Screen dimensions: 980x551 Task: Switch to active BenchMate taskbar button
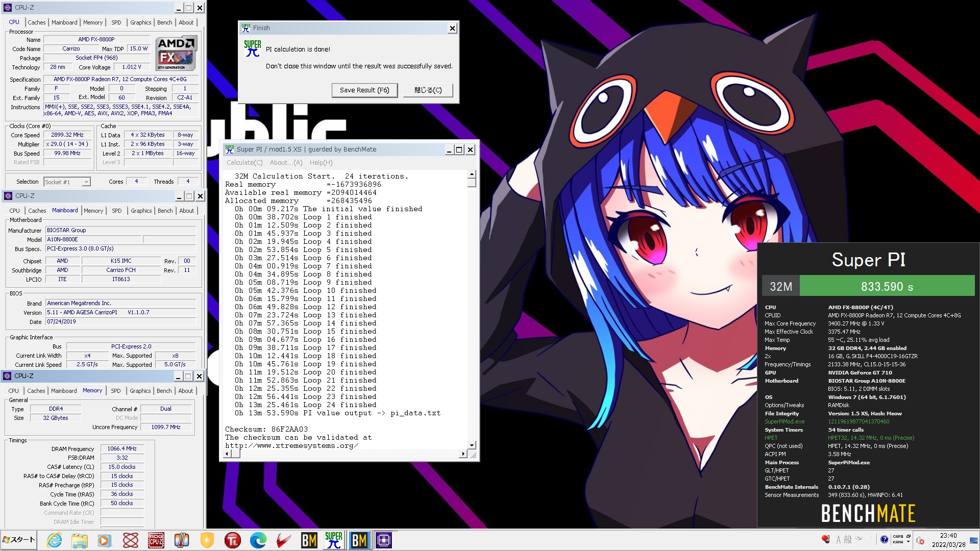[359, 540]
